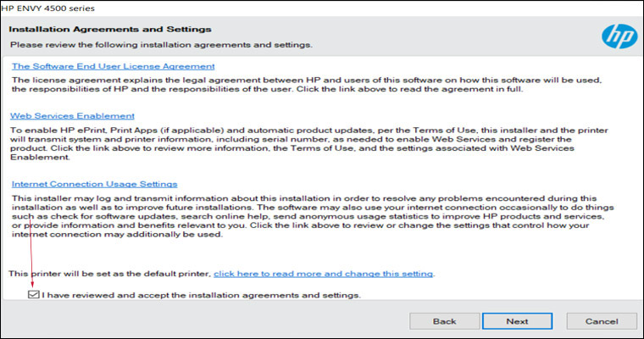The height and width of the screenshot is (339, 644).
Task: Open Internet Connection Usage Settings link
Action: tap(94, 183)
